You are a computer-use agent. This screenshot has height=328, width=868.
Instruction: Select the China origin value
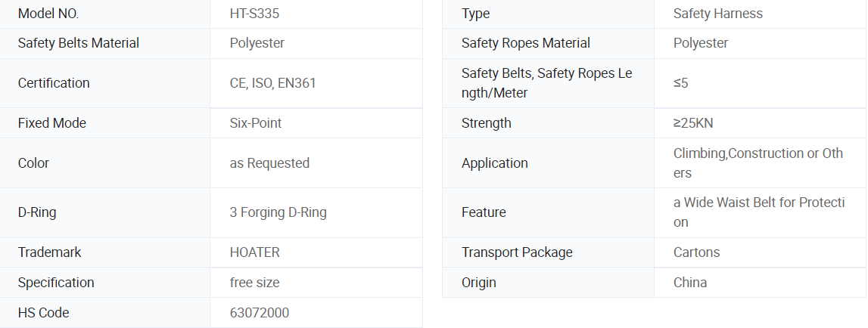pos(689,283)
